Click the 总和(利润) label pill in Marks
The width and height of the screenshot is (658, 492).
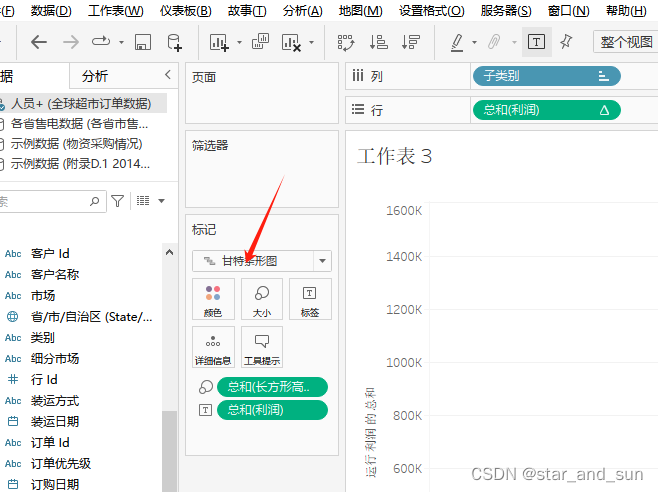point(272,410)
